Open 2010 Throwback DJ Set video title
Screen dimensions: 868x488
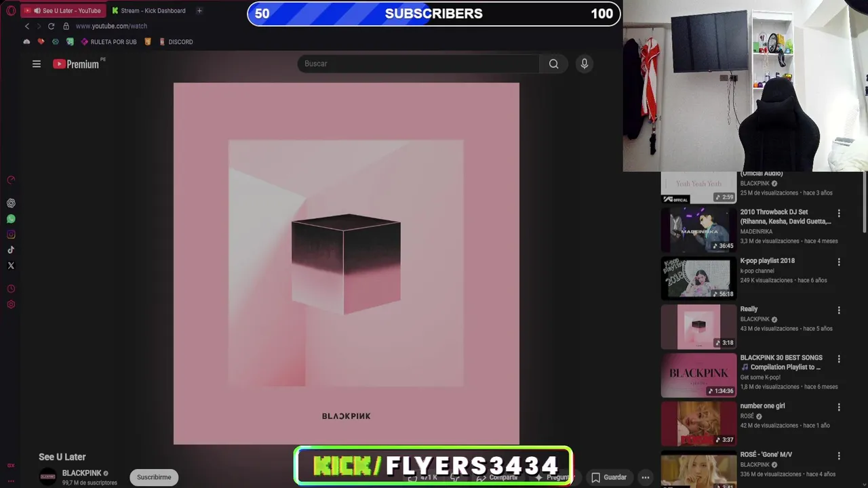(x=785, y=217)
